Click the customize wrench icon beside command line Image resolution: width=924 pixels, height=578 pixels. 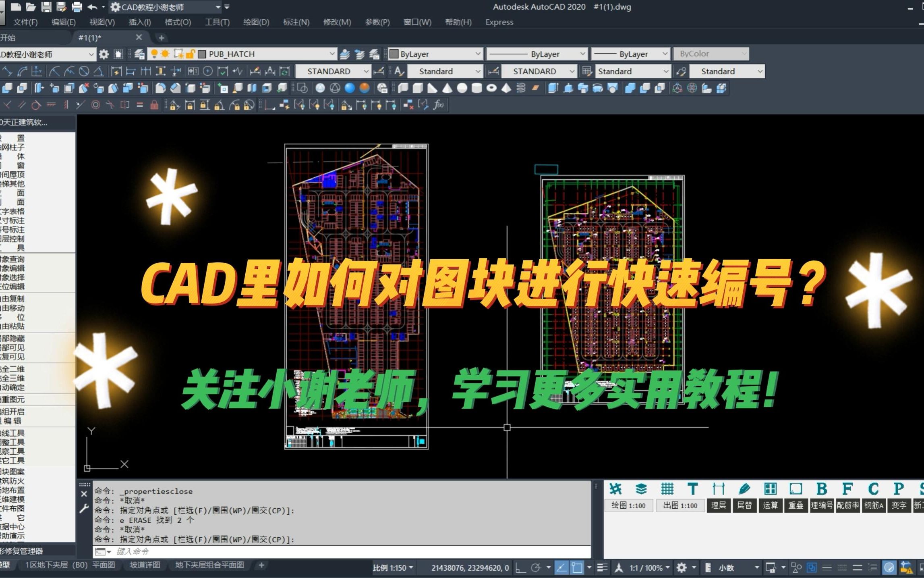(84, 509)
